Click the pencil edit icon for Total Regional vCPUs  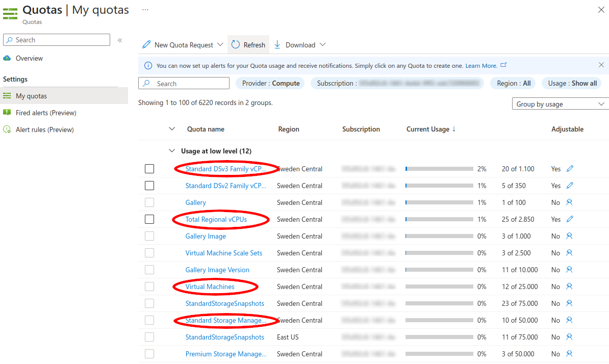click(x=570, y=219)
